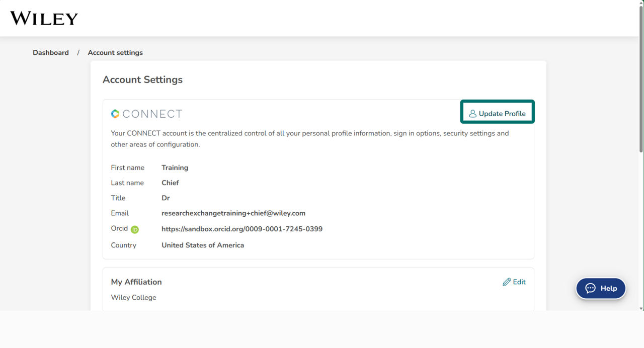Click the last name value Chief
Screen dimensions: 644x348
coord(170,183)
